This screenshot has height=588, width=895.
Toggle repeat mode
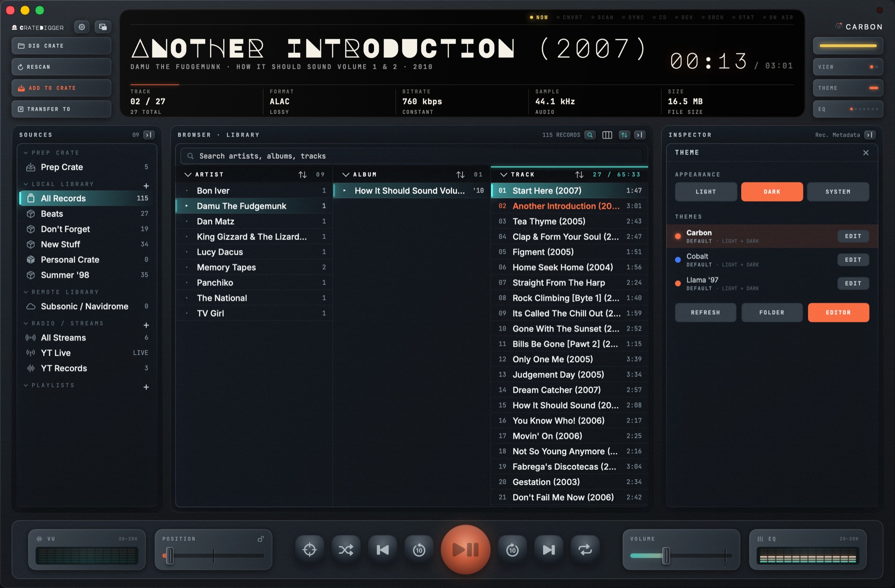pos(585,550)
